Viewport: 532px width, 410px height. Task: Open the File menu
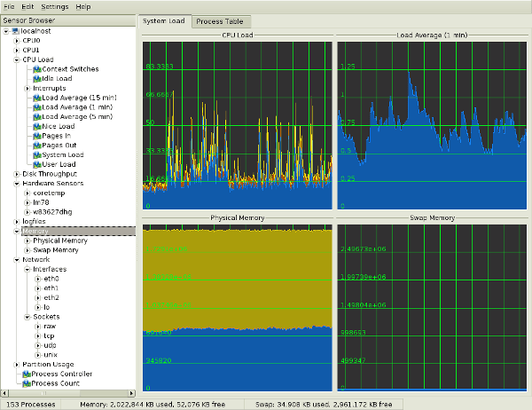pos(10,6)
